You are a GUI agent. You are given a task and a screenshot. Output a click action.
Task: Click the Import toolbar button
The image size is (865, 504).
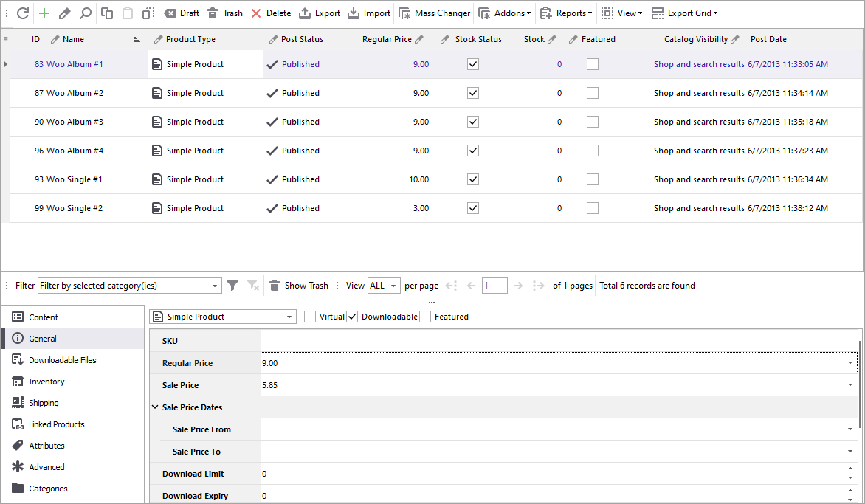pyautogui.click(x=369, y=13)
